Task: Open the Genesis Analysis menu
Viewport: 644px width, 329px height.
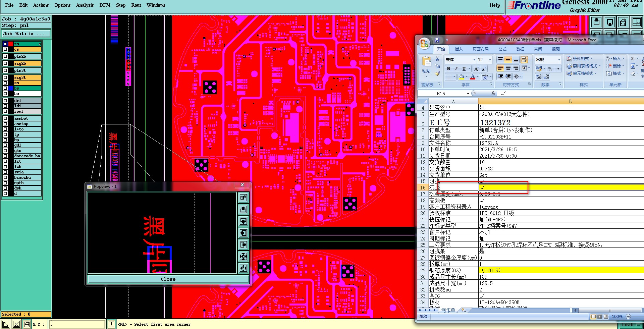Action: click(x=85, y=5)
